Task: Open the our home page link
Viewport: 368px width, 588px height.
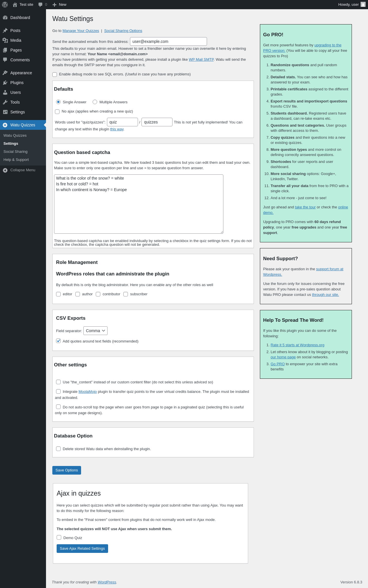Action: point(283,357)
